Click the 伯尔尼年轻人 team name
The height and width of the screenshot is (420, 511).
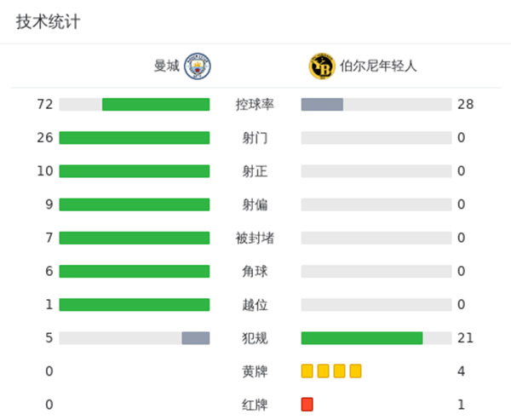[378, 66]
